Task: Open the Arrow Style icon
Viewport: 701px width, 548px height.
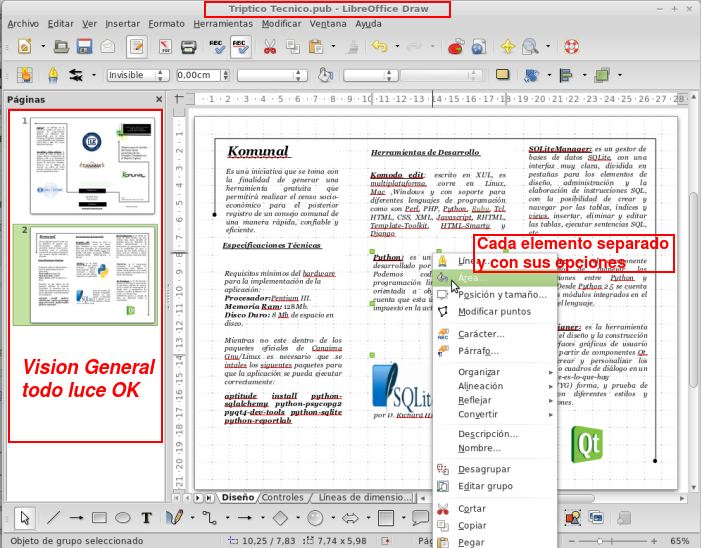Action: [76, 75]
